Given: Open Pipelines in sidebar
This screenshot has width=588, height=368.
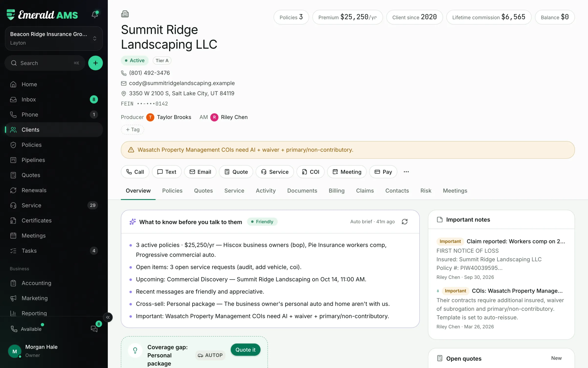Looking at the screenshot, I should click(54, 160).
